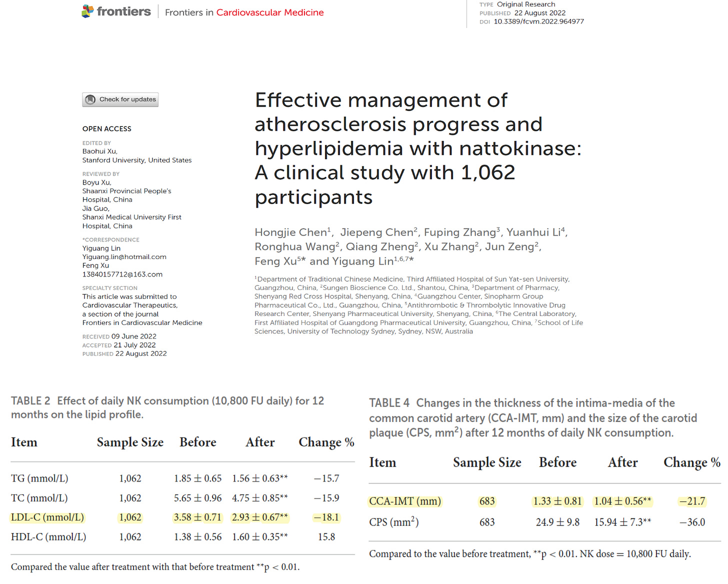Click the Change % header in Table 2
This screenshot has height=584, width=728.
pyautogui.click(x=326, y=442)
